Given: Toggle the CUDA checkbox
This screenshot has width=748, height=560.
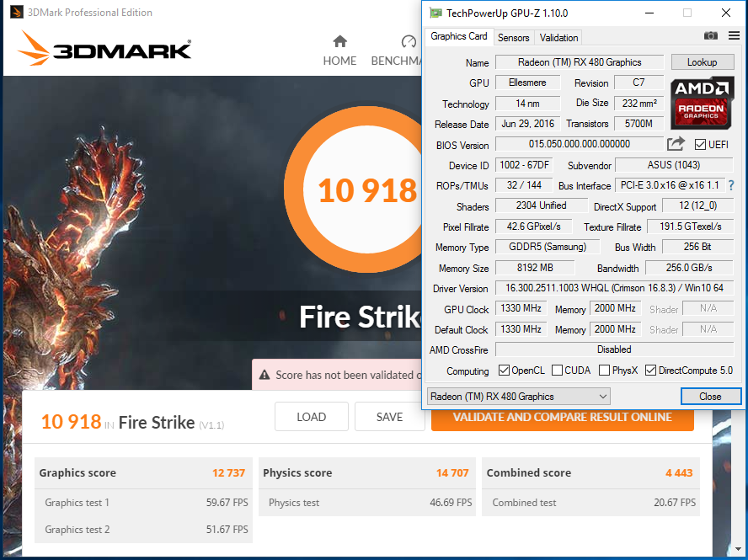Looking at the screenshot, I should (557, 371).
